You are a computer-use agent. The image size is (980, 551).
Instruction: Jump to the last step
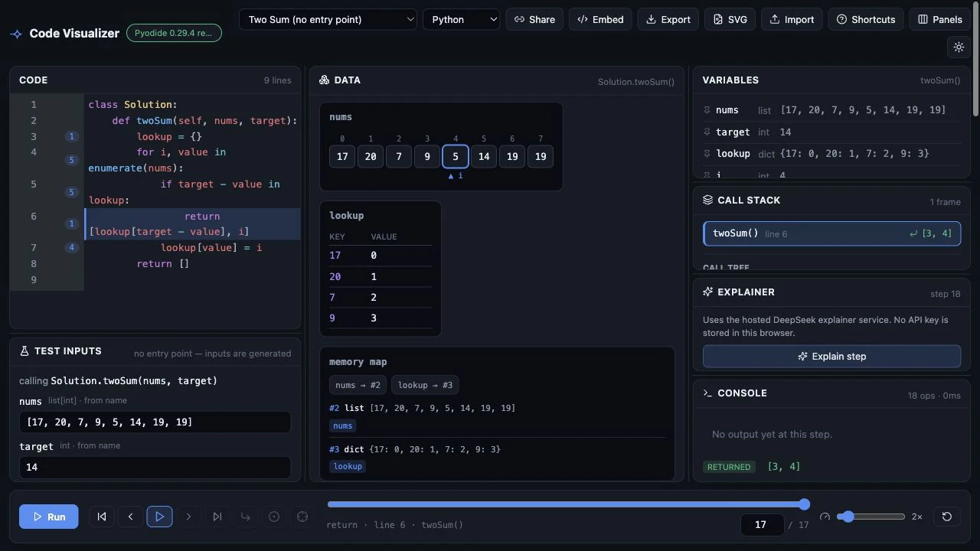pos(217,517)
